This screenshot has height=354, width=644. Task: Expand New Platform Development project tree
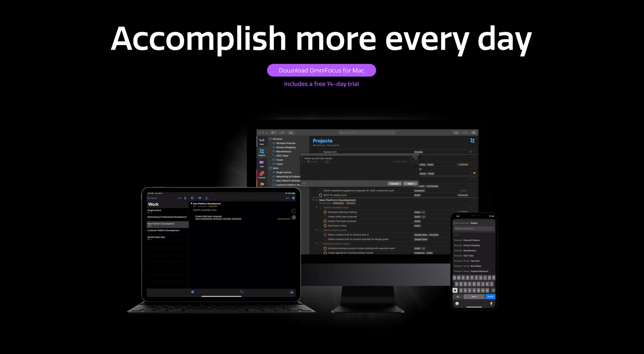tap(313, 200)
